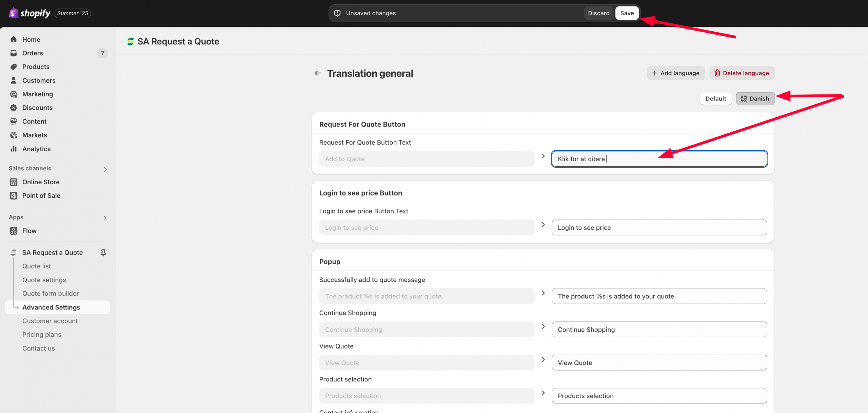Click the arrow beside Login to see price field
This screenshot has width=868, height=413.
[543, 225]
